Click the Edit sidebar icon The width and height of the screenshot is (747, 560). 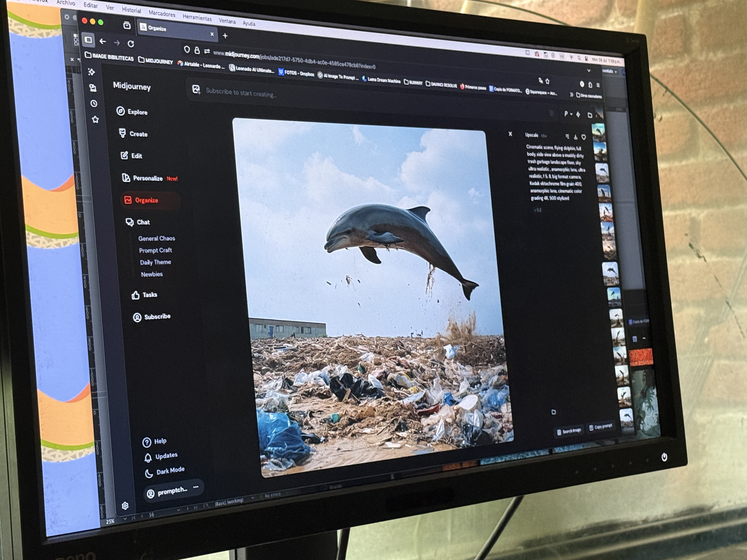pos(124,155)
